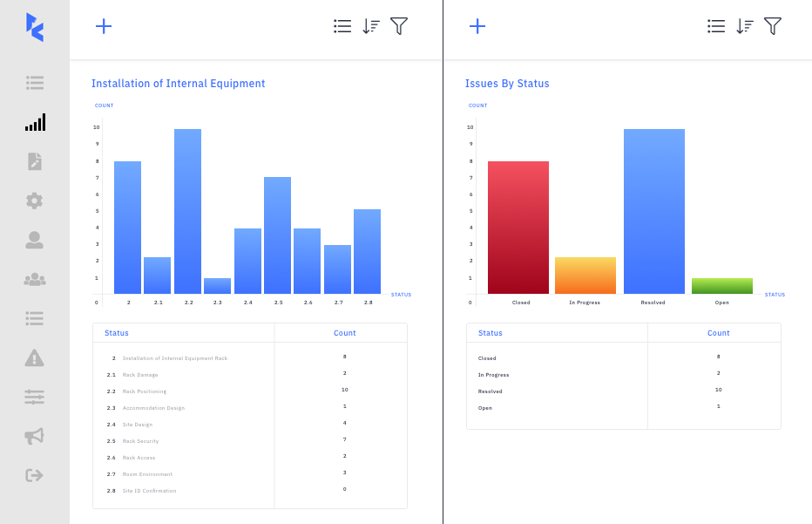The width and height of the screenshot is (812, 524).
Task: Filter the Installation of Internal Equipment panel
Action: tap(399, 26)
